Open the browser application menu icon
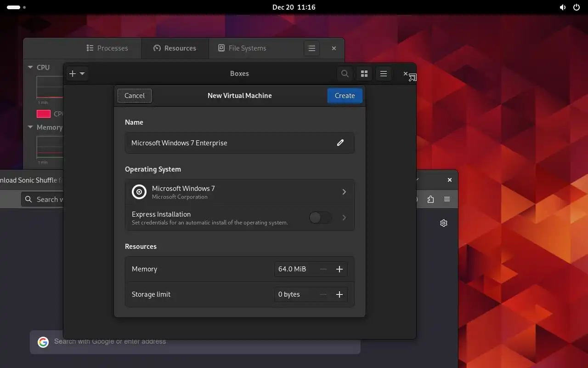The width and height of the screenshot is (588, 368). tap(447, 199)
